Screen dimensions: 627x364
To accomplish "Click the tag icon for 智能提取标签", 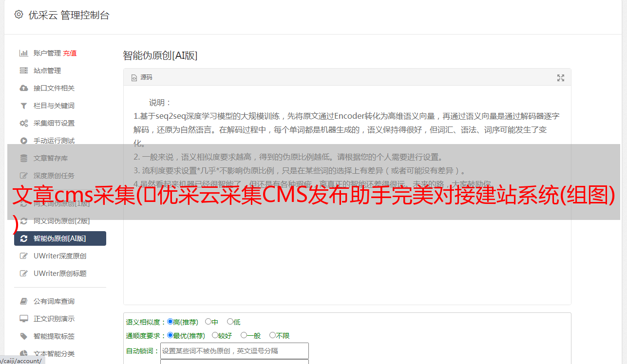I will coord(23,336).
